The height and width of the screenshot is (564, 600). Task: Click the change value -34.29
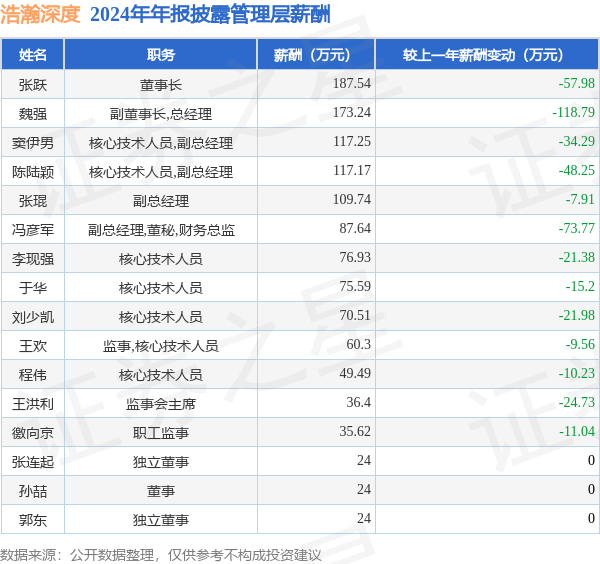click(x=577, y=141)
